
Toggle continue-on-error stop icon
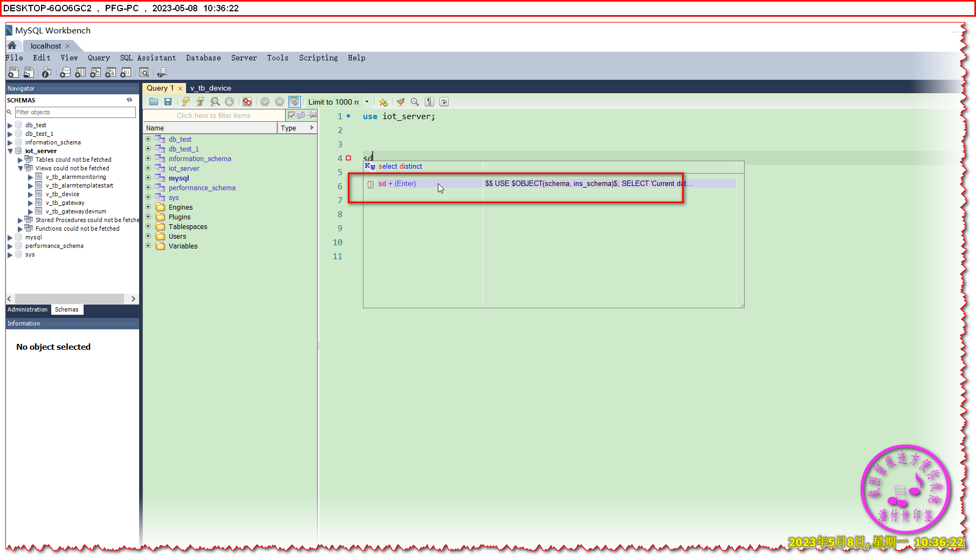[x=248, y=102]
